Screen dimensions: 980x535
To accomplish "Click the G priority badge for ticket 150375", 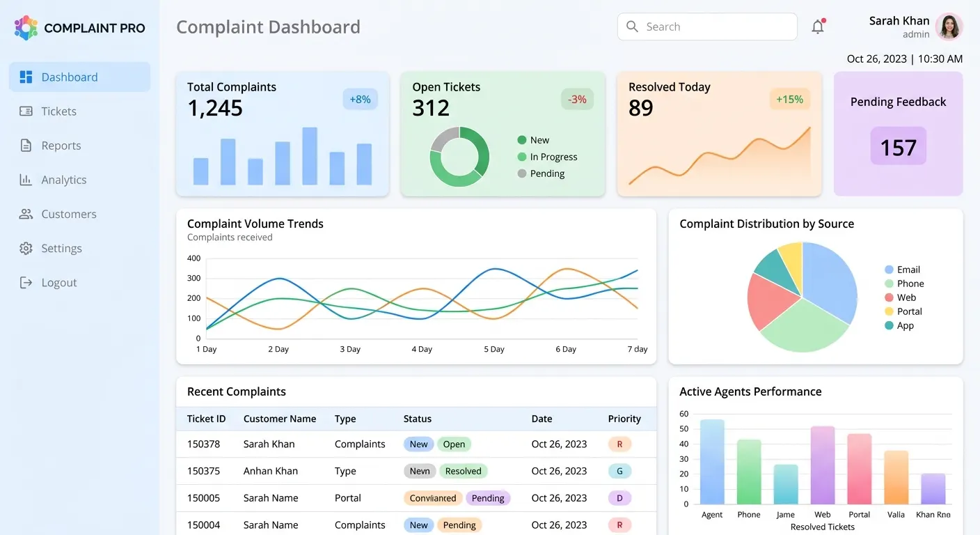I will (x=619, y=471).
